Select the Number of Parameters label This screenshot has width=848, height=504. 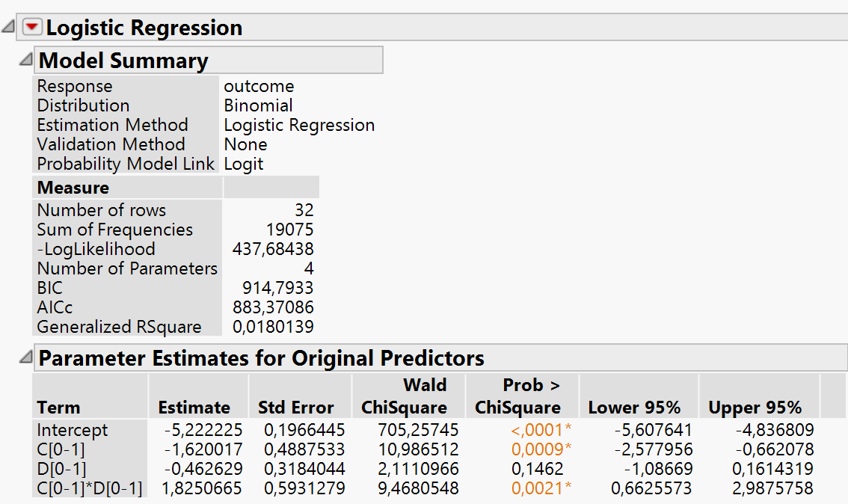pos(127,268)
